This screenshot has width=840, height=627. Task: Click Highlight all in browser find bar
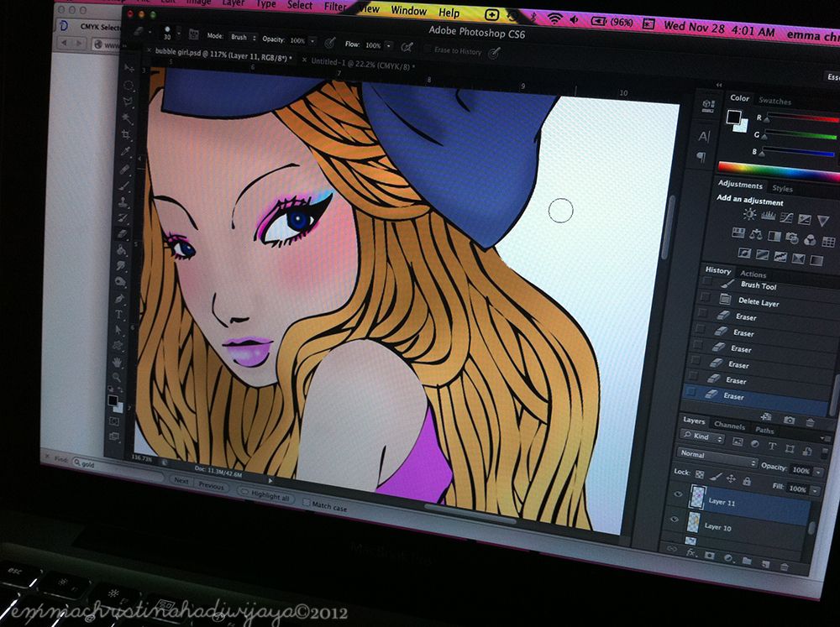tap(267, 494)
